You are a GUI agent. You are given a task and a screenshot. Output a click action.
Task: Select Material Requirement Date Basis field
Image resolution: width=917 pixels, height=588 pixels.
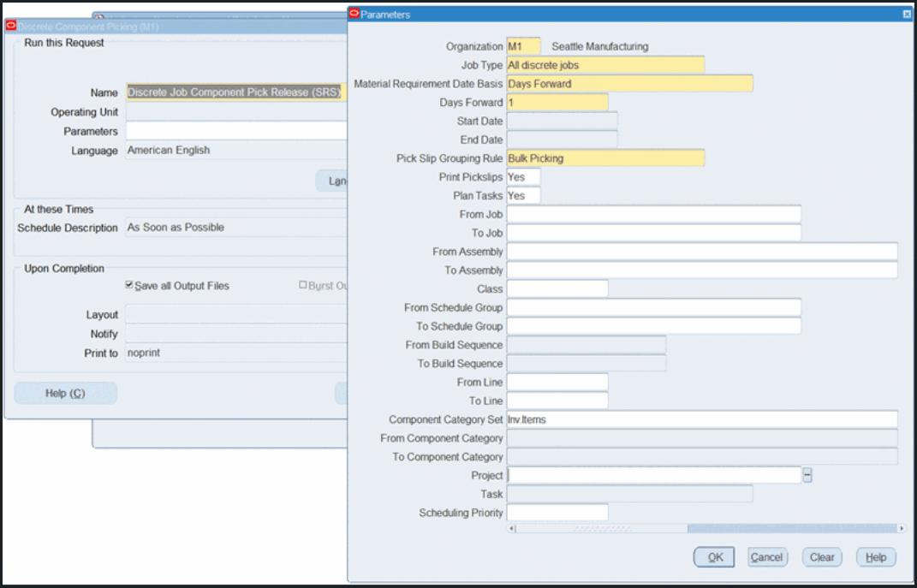point(630,84)
